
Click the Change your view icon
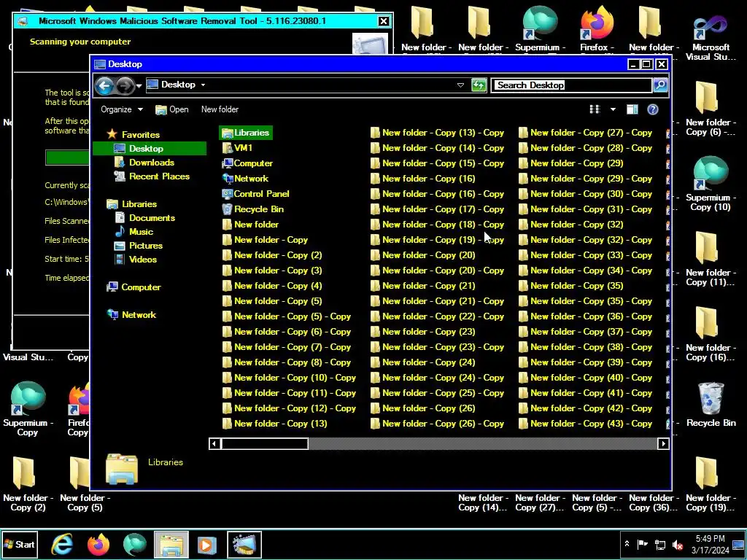[595, 109]
